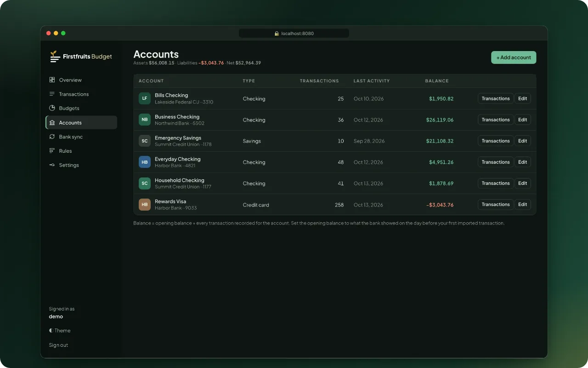Click the Bank sync refresh icon

(52, 137)
